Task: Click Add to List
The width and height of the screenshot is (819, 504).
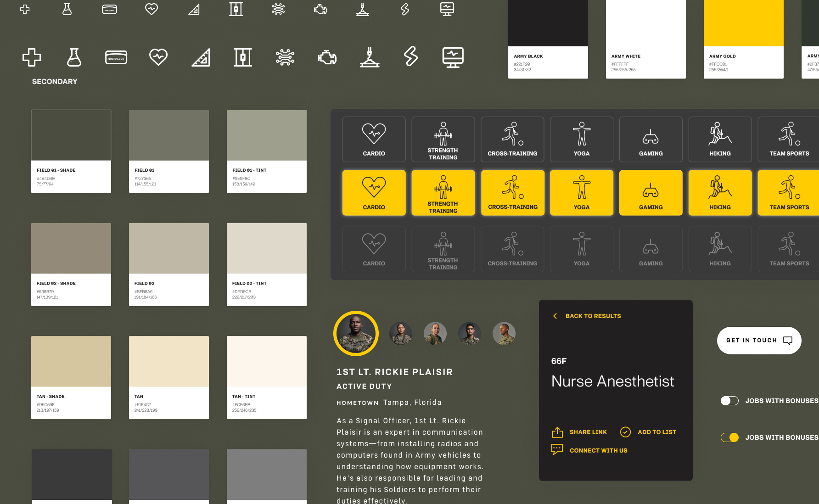Action: (648, 432)
